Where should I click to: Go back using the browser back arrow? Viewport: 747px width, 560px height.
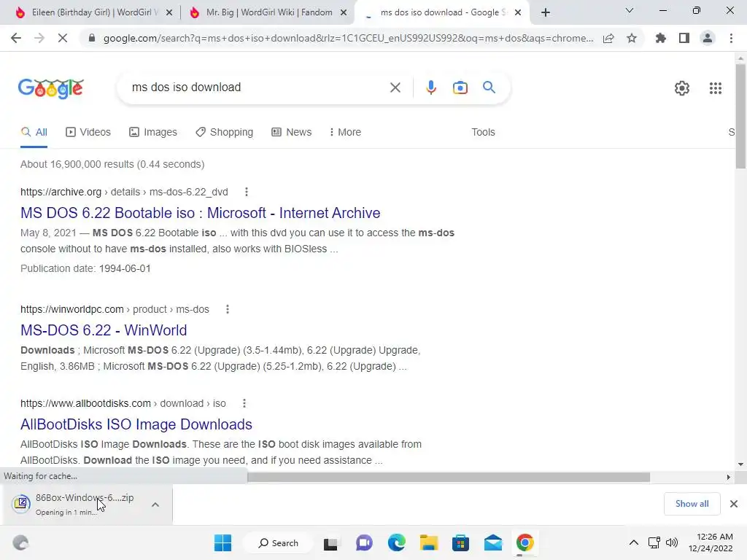(x=16, y=38)
